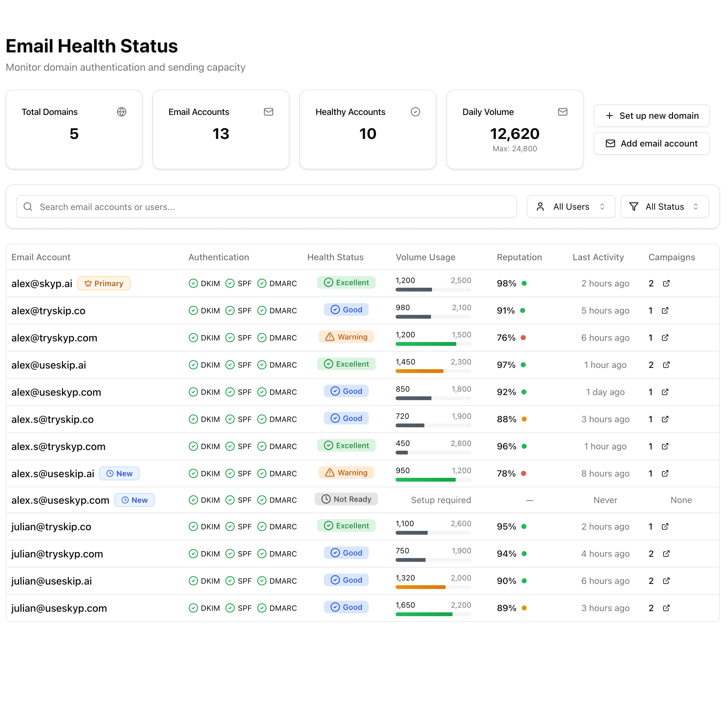Click the Email Account column header
The width and height of the screenshot is (728, 727).
(x=41, y=257)
